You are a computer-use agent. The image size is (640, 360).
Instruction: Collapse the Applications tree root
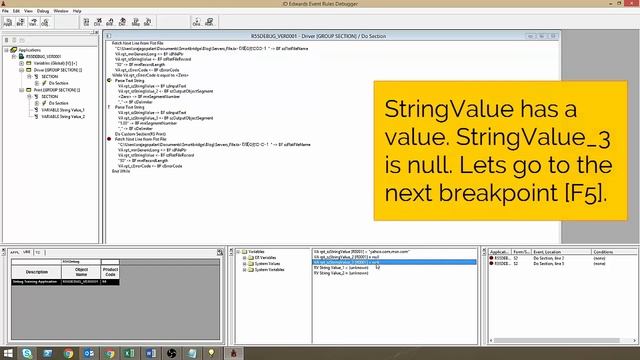(x=7, y=50)
